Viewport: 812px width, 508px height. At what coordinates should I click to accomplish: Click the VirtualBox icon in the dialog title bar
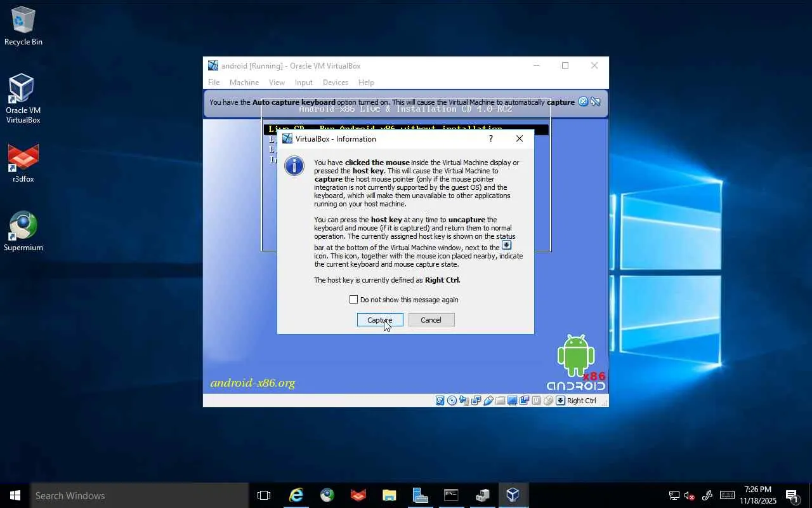[287, 138]
